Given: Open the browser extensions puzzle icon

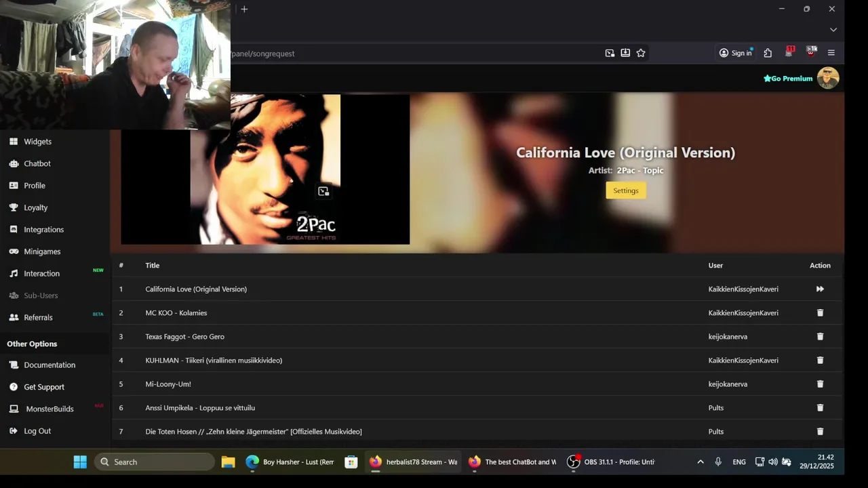Looking at the screenshot, I should pos(768,53).
